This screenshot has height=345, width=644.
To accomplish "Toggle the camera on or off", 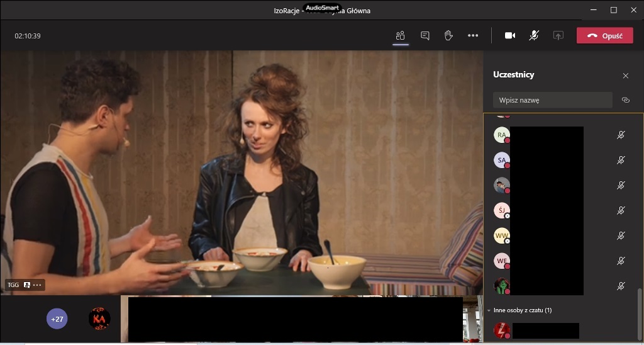I will (510, 36).
